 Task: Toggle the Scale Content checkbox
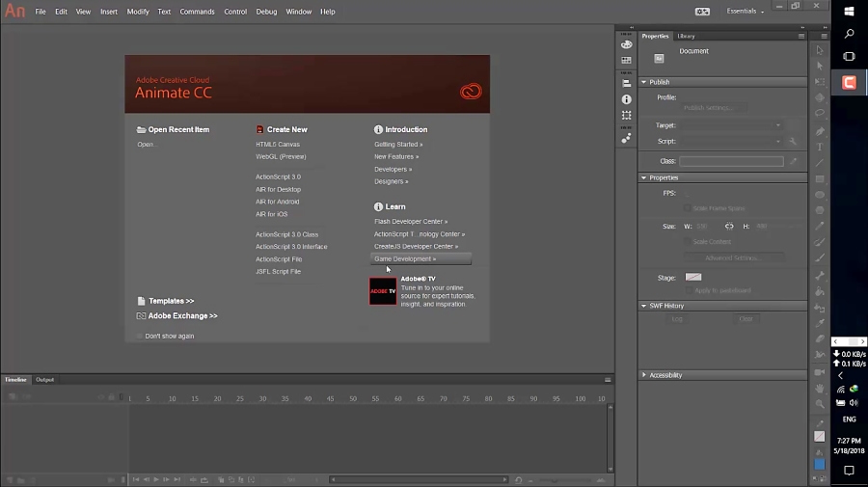tap(687, 241)
